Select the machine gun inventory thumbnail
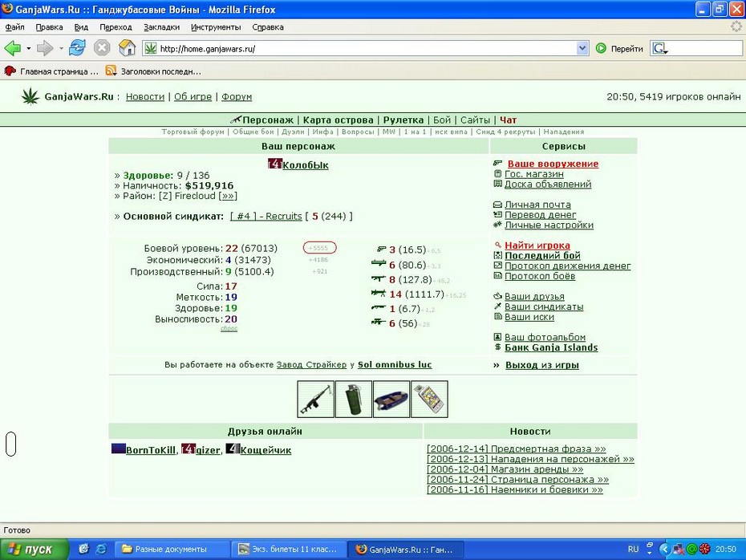746x560 pixels. click(x=315, y=400)
